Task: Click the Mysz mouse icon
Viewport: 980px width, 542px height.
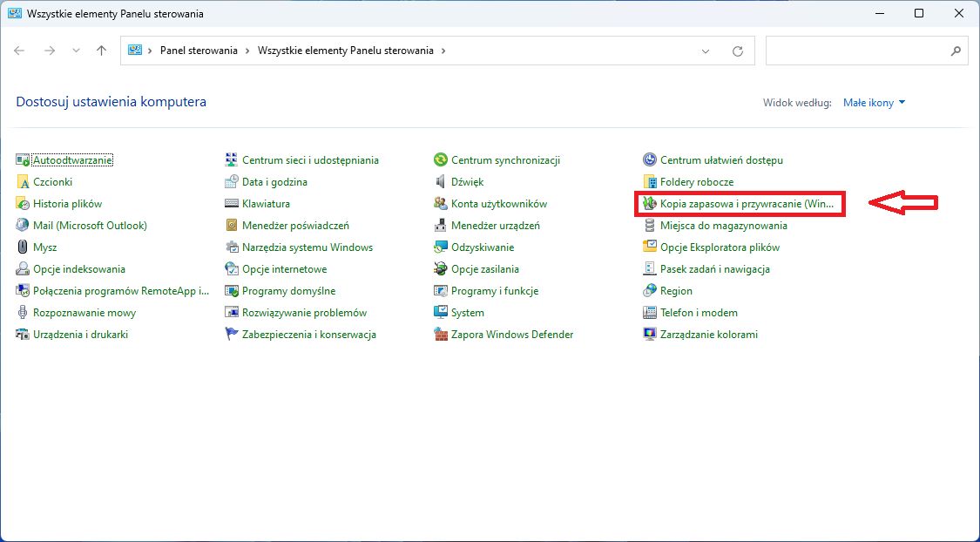Action: click(x=24, y=247)
